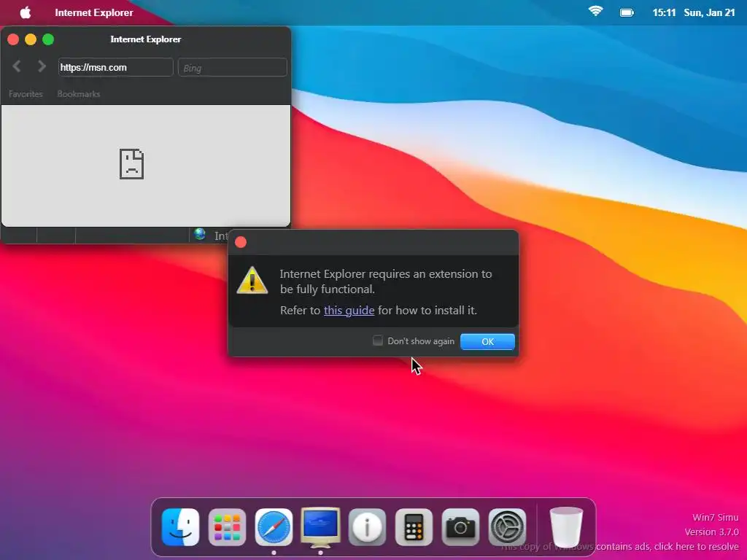Go back in Internet Explorer

click(x=17, y=66)
